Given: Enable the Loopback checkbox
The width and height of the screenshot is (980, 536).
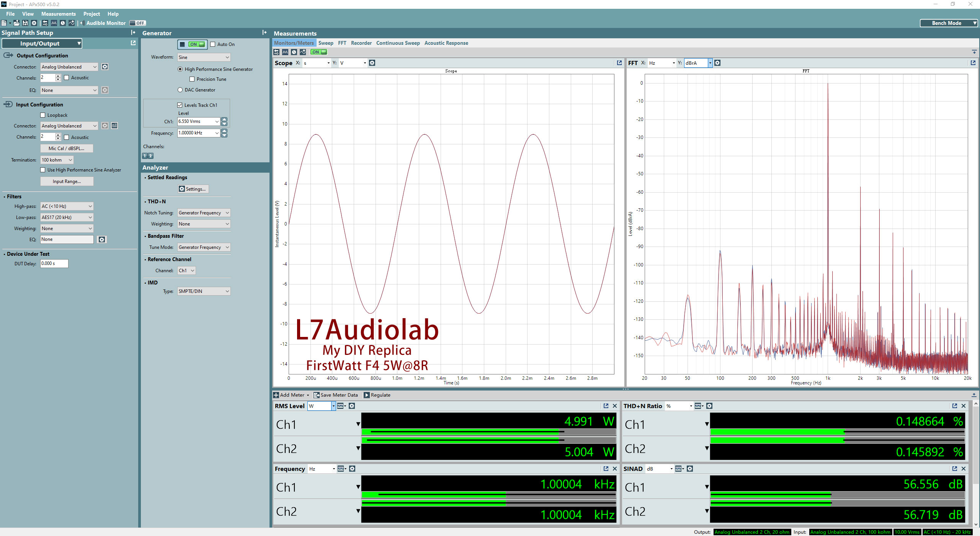Looking at the screenshot, I should coord(43,115).
